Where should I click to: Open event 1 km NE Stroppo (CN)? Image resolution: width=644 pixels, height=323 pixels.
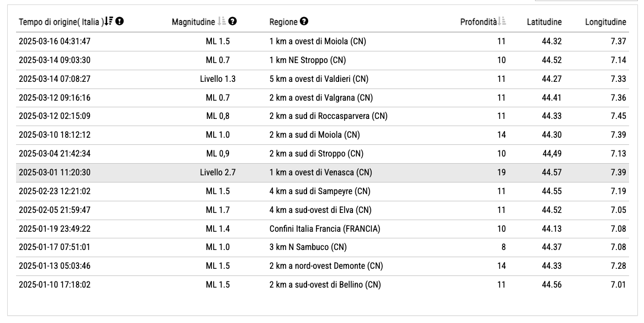pyautogui.click(x=308, y=60)
